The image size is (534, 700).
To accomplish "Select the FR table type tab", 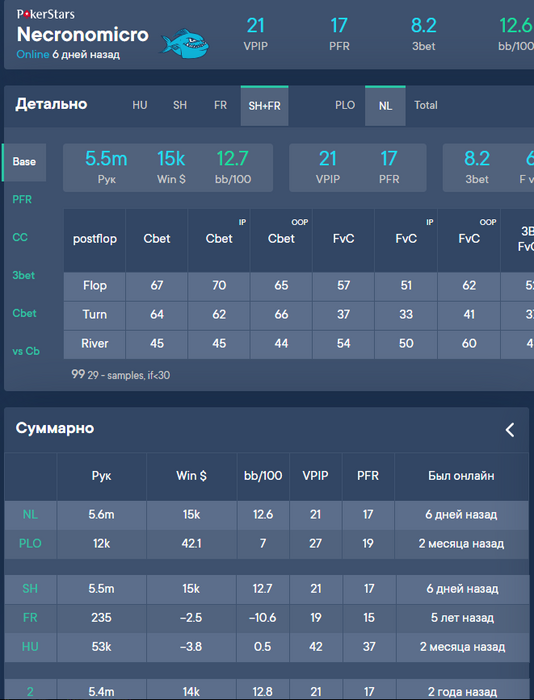I will (x=220, y=105).
